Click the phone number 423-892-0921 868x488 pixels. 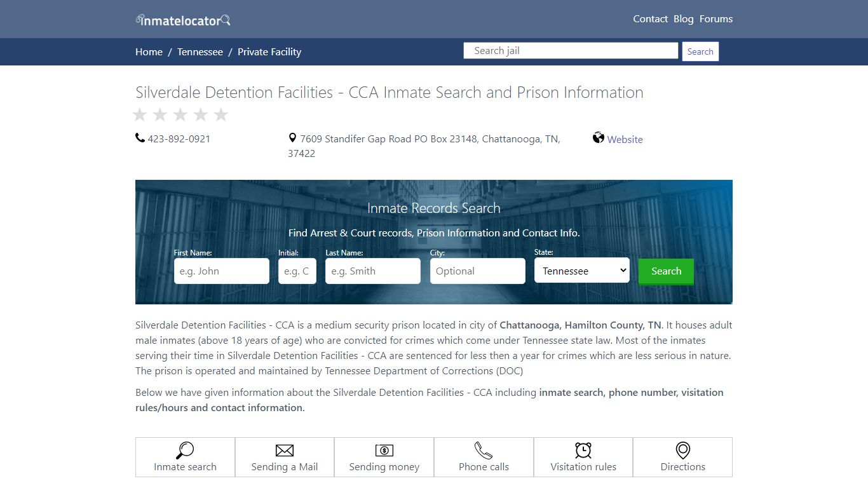pyautogui.click(x=179, y=139)
